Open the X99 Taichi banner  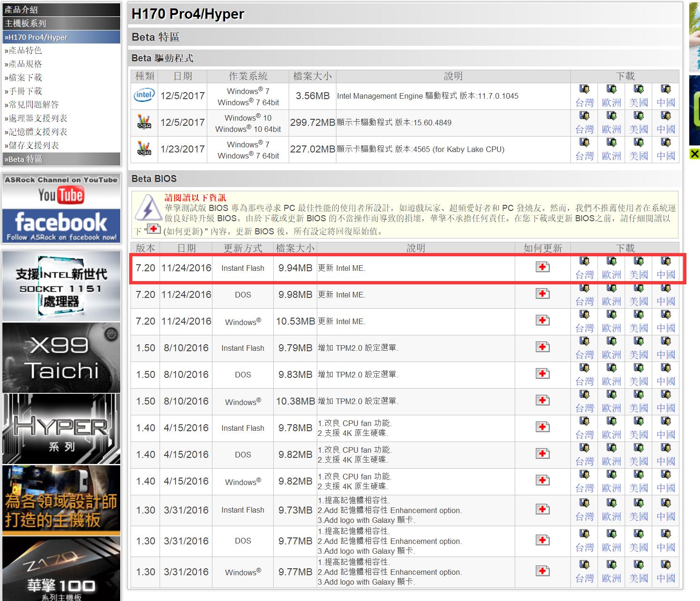61,358
